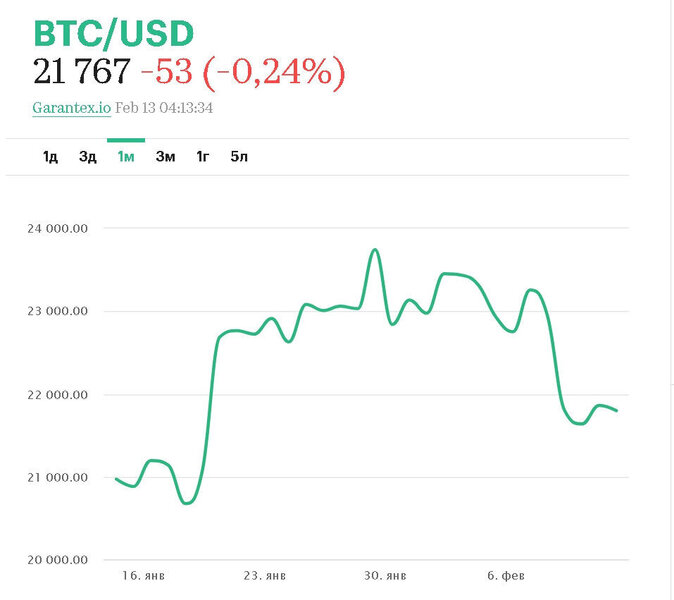Switch to the 3д chart period

88,157
